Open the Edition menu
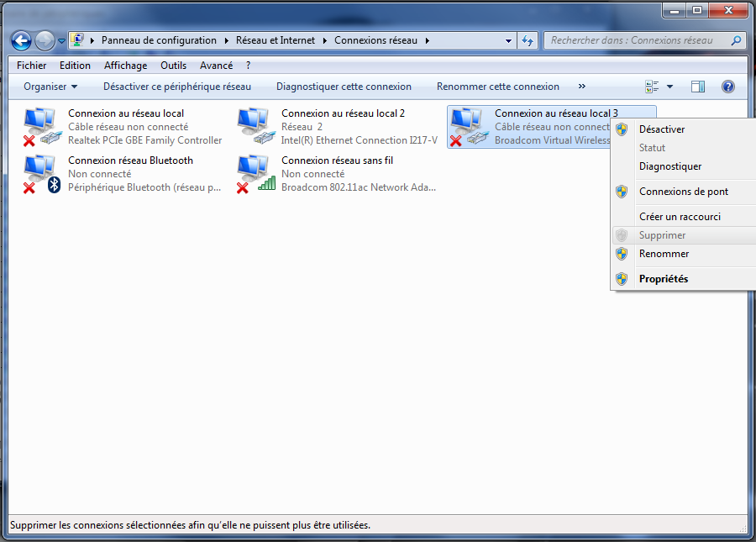This screenshot has width=756, height=542. pos(75,66)
